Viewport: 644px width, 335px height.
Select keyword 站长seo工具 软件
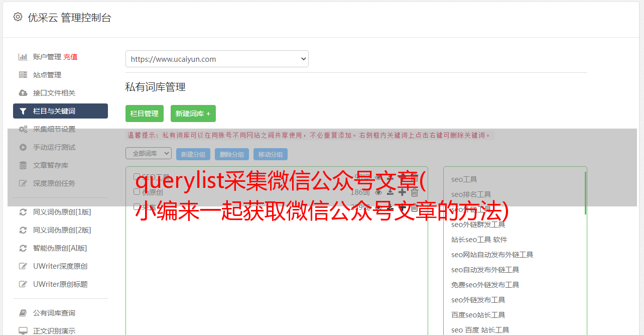pos(479,240)
